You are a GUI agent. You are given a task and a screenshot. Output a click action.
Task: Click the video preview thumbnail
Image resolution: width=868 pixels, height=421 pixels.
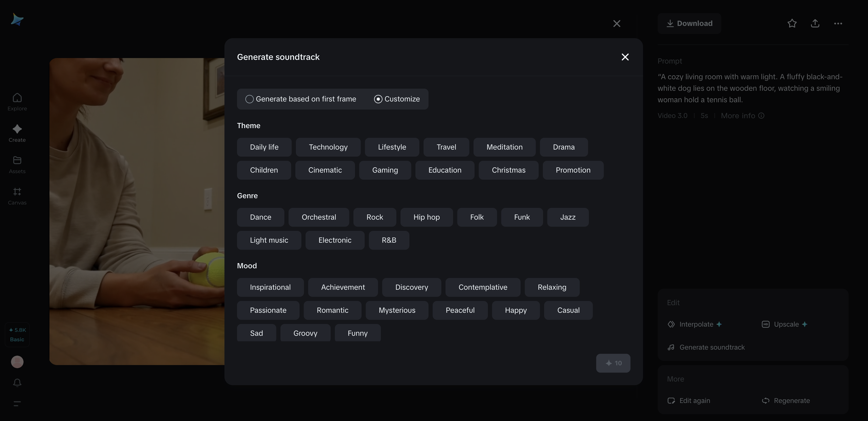point(137,211)
